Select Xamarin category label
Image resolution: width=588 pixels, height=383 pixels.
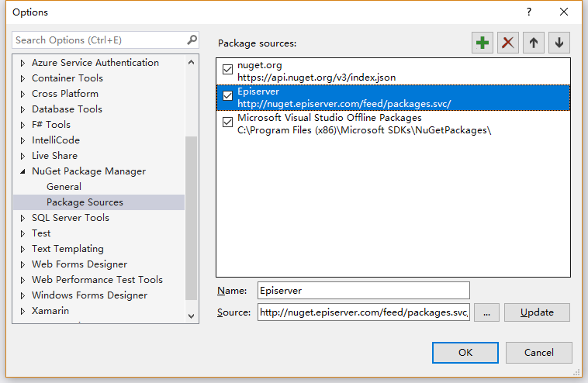point(50,311)
